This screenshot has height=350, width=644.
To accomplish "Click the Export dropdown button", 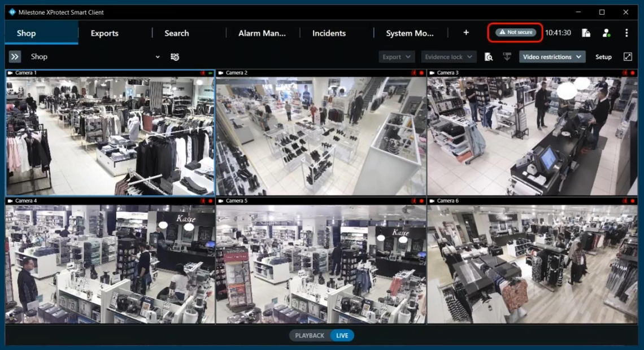I will [x=397, y=57].
